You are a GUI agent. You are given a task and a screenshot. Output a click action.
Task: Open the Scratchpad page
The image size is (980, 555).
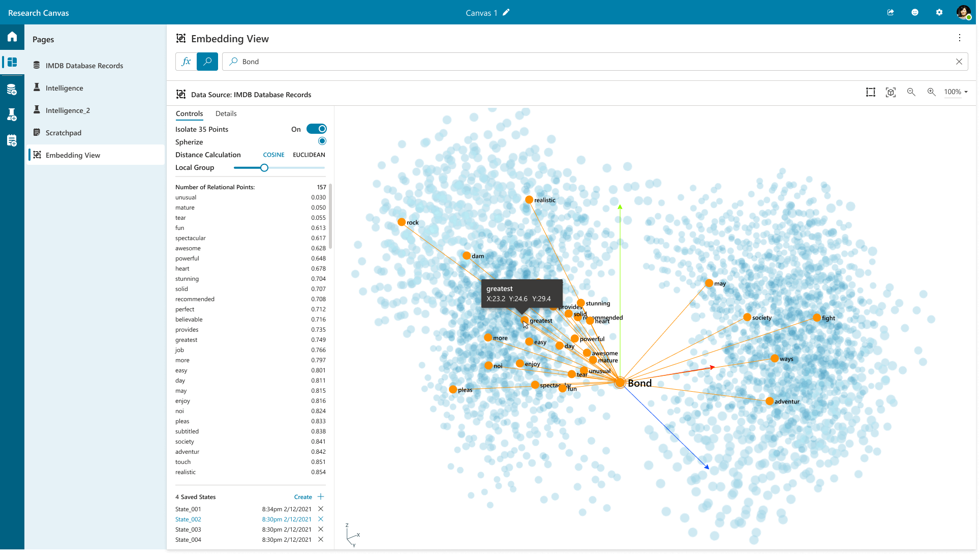[x=64, y=133]
